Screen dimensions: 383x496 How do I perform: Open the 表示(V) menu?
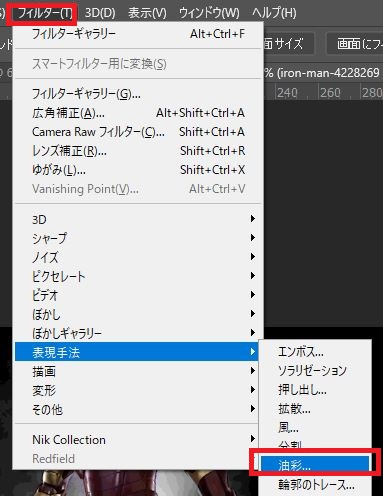point(147,13)
